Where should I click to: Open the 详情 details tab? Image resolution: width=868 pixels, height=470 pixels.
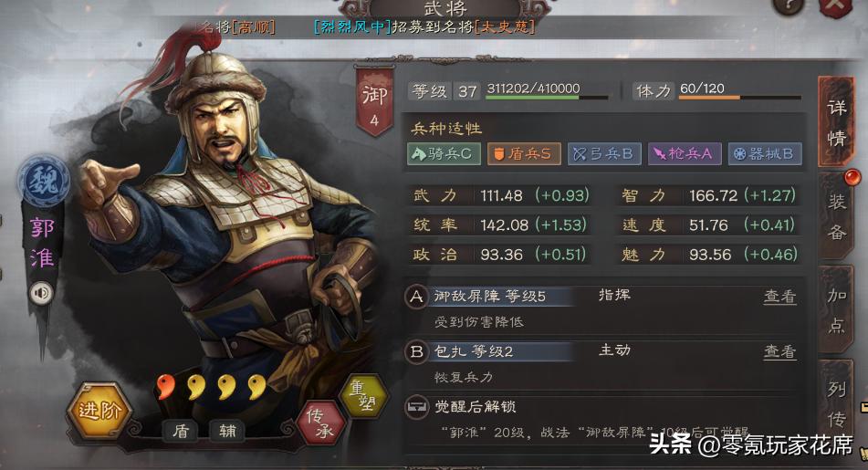(x=836, y=121)
